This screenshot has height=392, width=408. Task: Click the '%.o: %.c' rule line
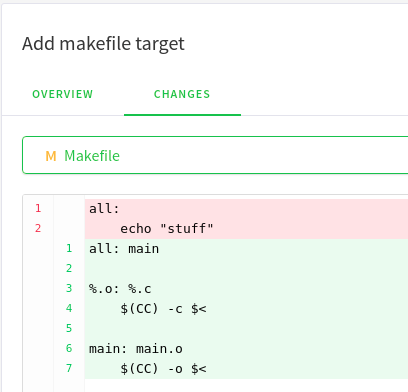[x=246, y=289]
